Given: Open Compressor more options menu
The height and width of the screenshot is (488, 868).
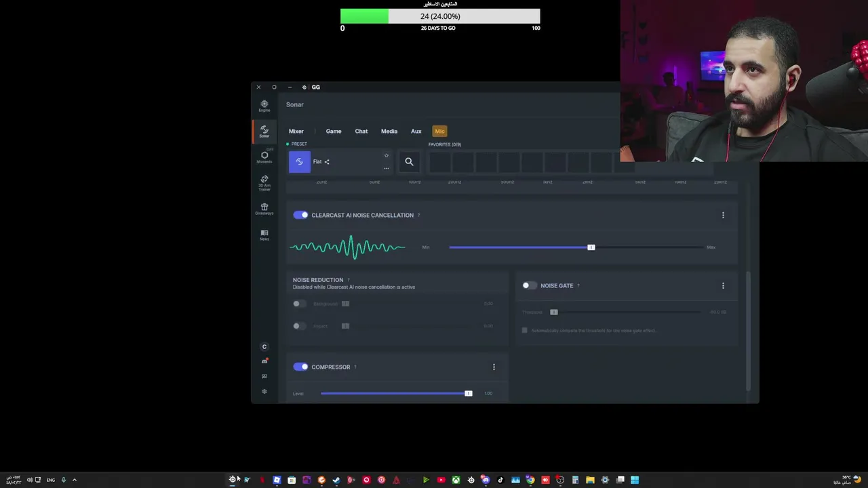Looking at the screenshot, I should [x=494, y=367].
